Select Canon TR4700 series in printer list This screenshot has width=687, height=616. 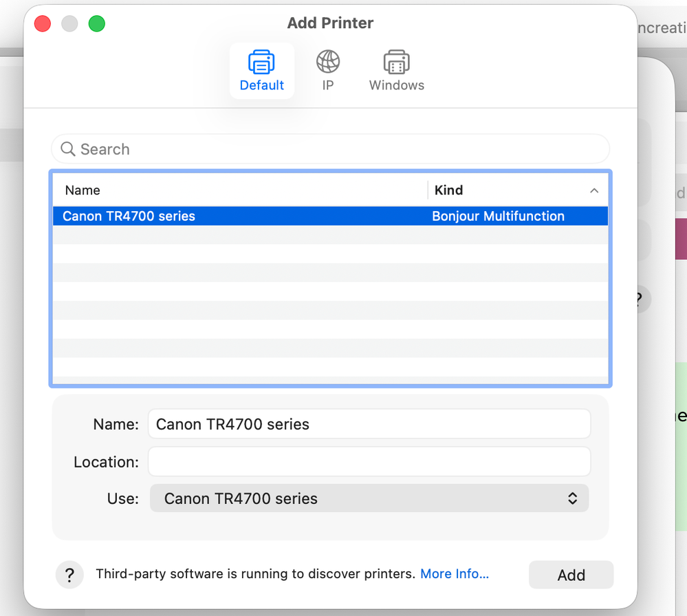[330, 216]
